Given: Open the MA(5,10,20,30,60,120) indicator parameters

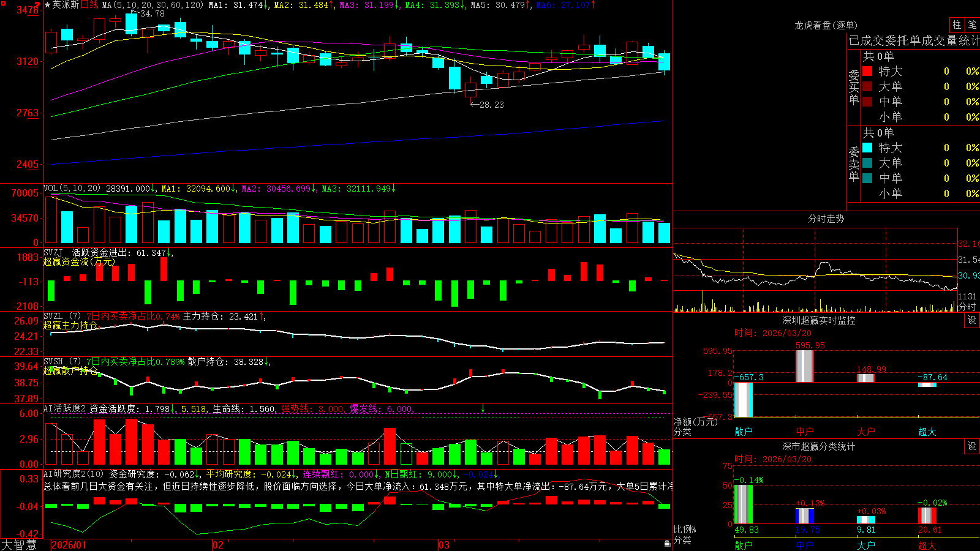Looking at the screenshot, I should point(153,5).
